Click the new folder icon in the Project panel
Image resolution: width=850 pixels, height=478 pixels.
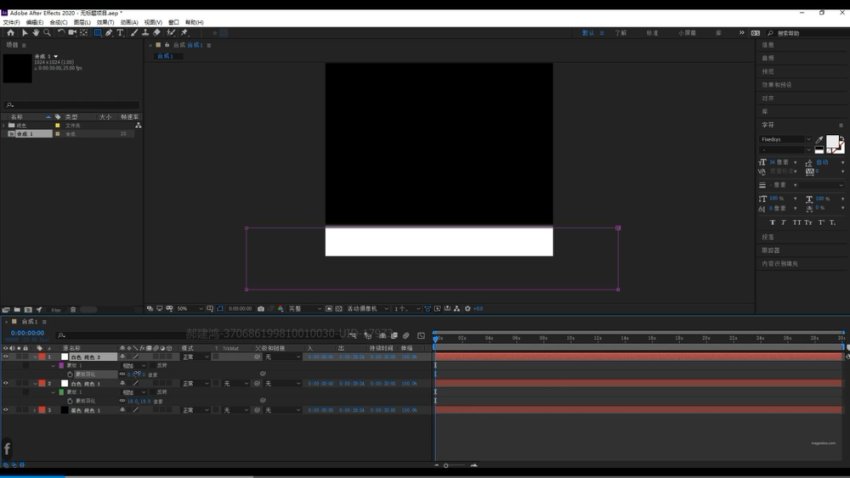pyautogui.click(x=17, y=309)
